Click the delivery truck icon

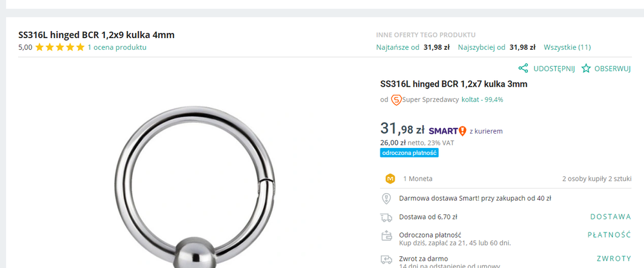pos(387,218)
